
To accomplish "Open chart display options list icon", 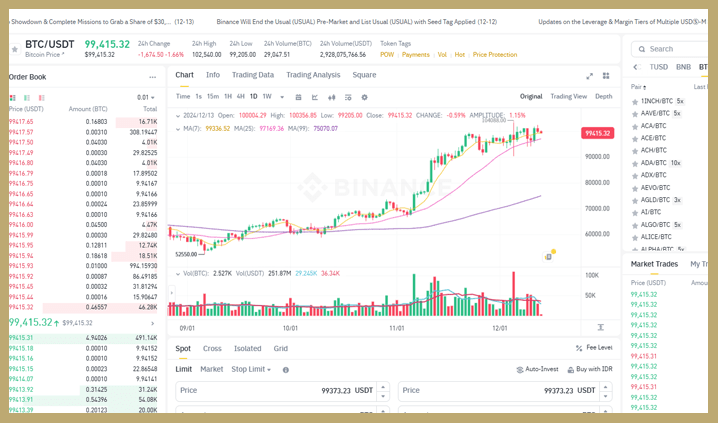I will pyautogui.click(x=348, y=97).
